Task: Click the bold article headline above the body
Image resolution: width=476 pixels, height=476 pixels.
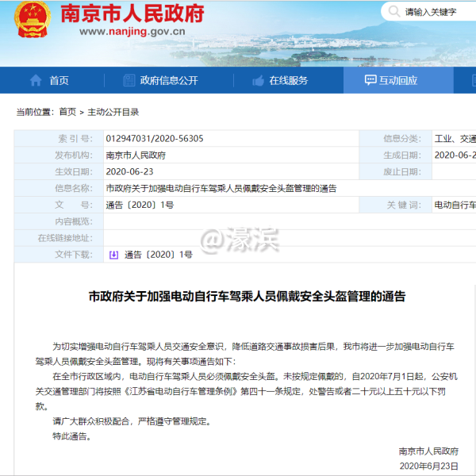Action: pos(246,296)
